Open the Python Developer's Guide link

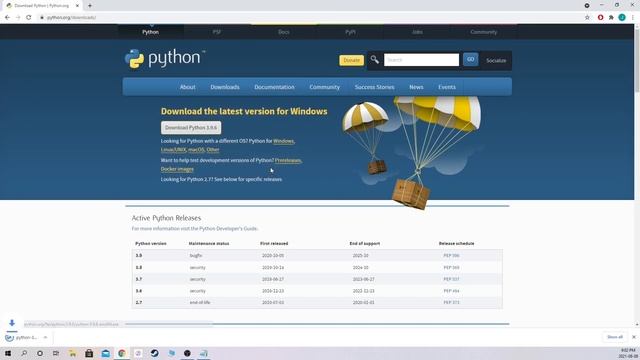tap(228, 229)
